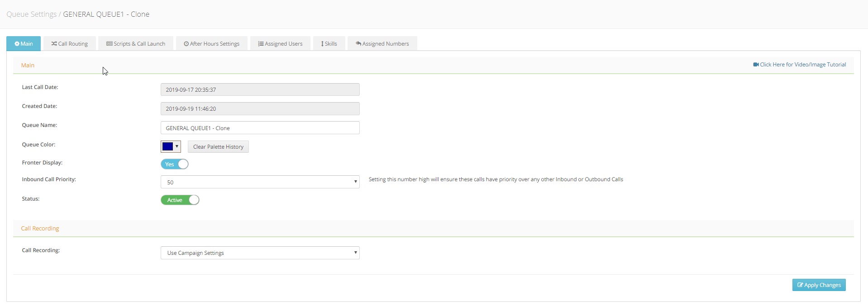Go to Queue Settings breadcrumb link
The image size is (868, 305).
click(31, 14)
